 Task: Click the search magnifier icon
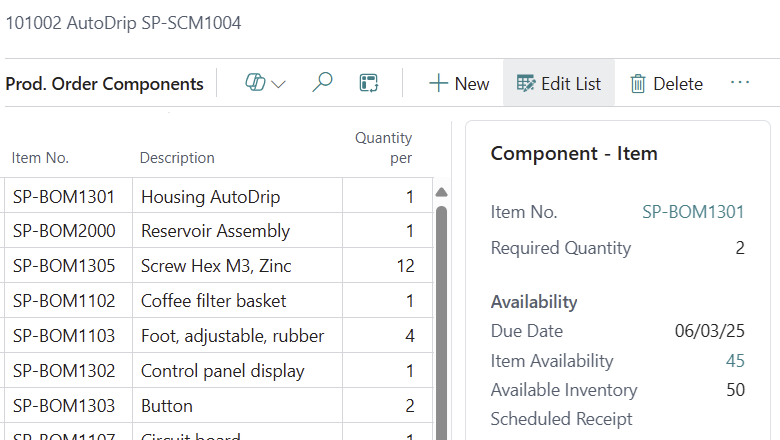[x=322, y=84]
